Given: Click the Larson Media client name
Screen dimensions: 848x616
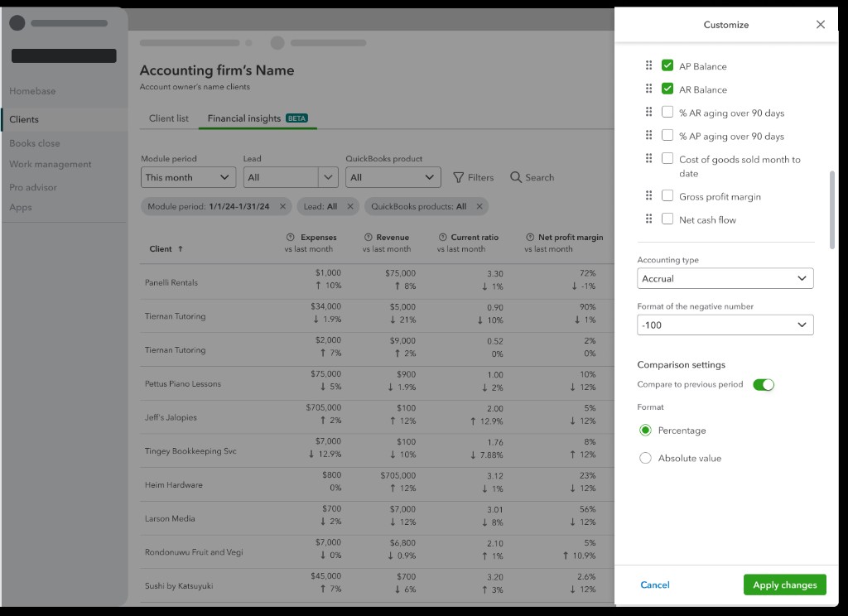Looking at the screenshot, I should [170, 518].
